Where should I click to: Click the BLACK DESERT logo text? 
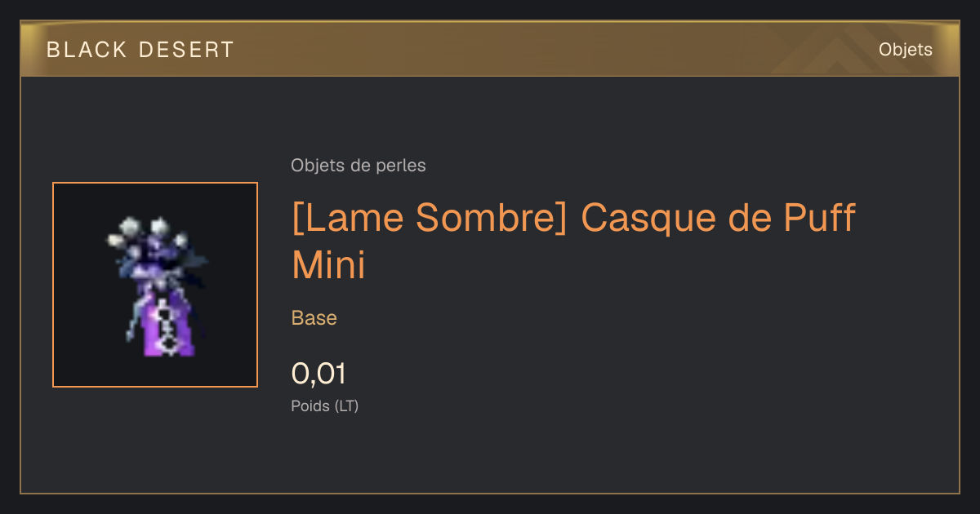tap(140, 50)
